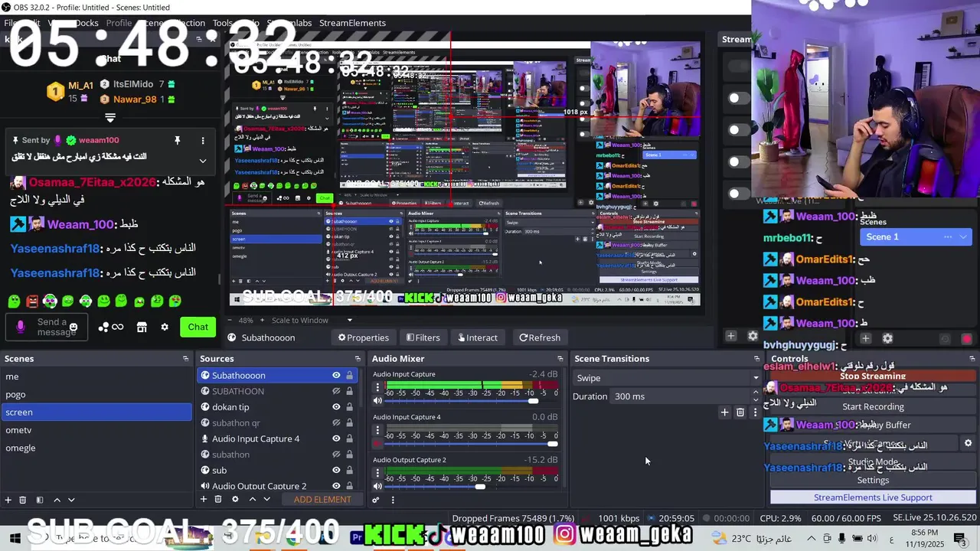Open source properties gear in Sources toolbar
This screenshot has height=551, width=980.
tap(235, 499)
